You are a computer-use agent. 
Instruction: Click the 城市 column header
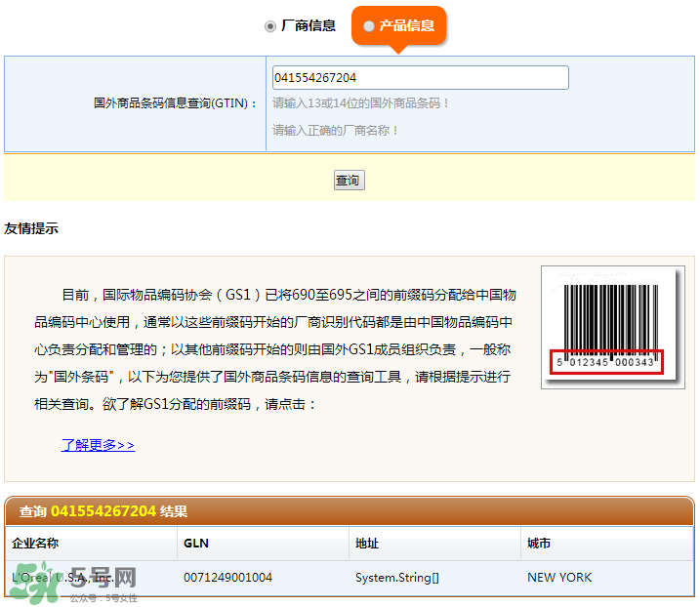point(539,544)
